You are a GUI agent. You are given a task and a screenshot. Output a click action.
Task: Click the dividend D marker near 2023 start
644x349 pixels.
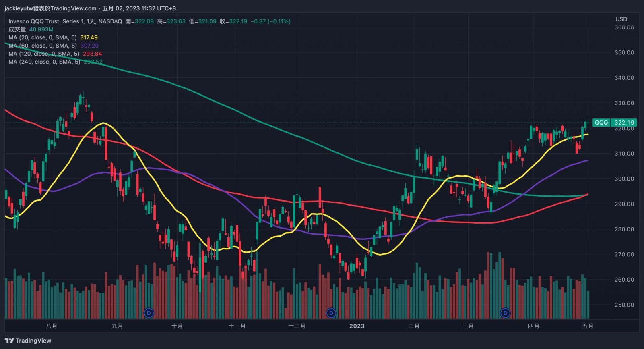tap(331, 313)
